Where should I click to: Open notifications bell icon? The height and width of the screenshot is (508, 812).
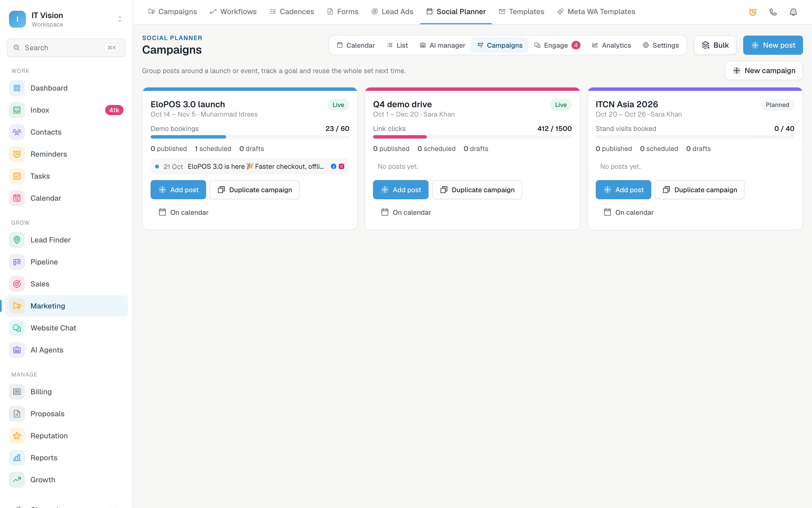pos(793,12)
